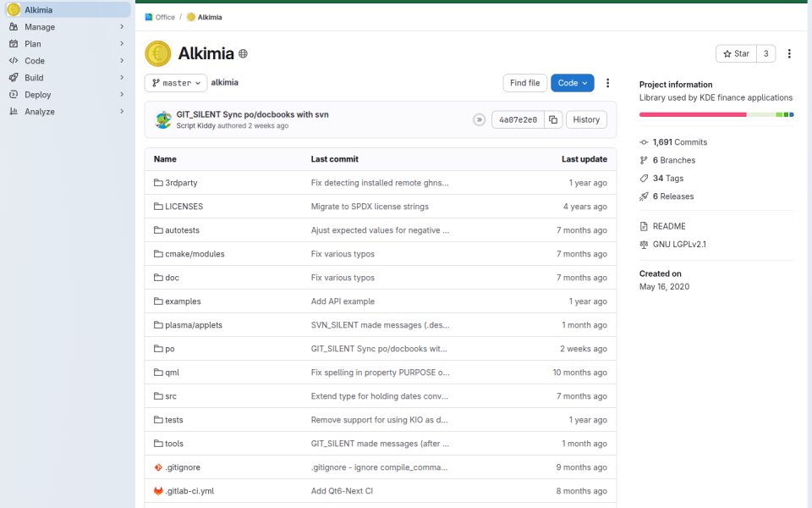Open project actions kebab menu near Star
Viewport: 812px width, 508px height.
click(789, 53)
